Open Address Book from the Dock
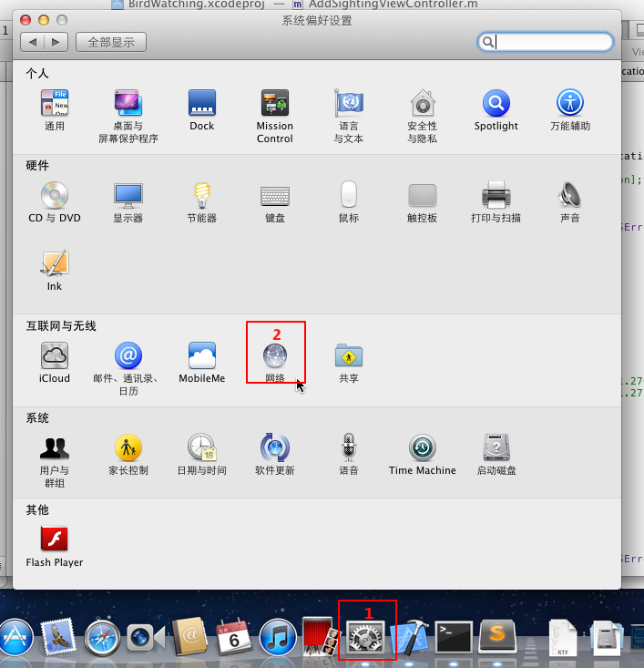This screenshot has width=644, height=668. [189, 636]
